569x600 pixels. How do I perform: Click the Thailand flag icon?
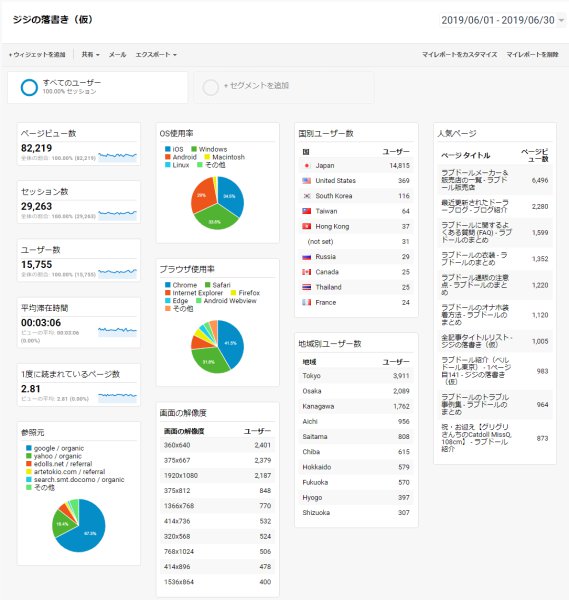307,287
